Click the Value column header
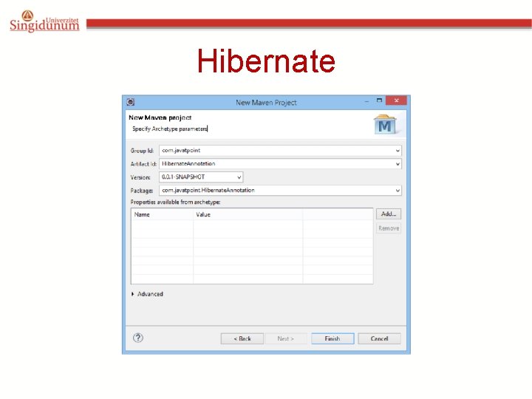The height and width of the screenshot is (399, 532). click(x=248, y=214)
